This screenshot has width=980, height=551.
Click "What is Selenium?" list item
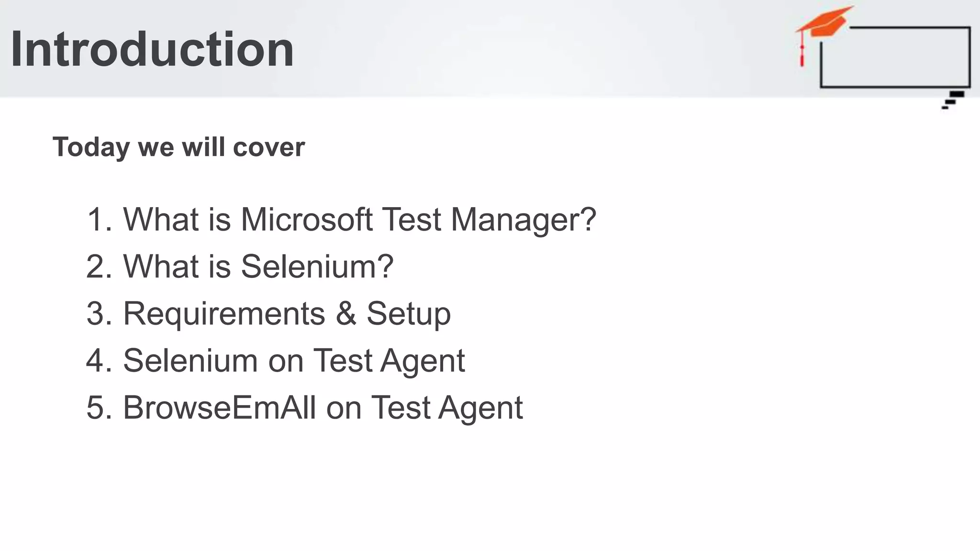tap(258, 266)
